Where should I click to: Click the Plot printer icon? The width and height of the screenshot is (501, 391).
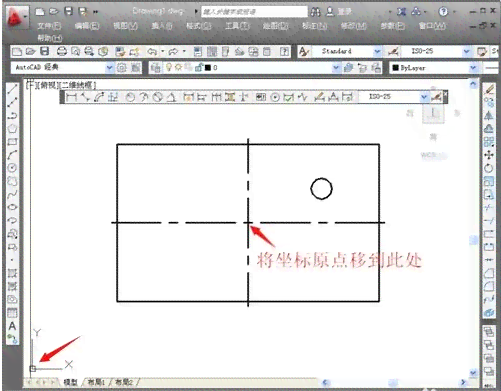(61, 52)
